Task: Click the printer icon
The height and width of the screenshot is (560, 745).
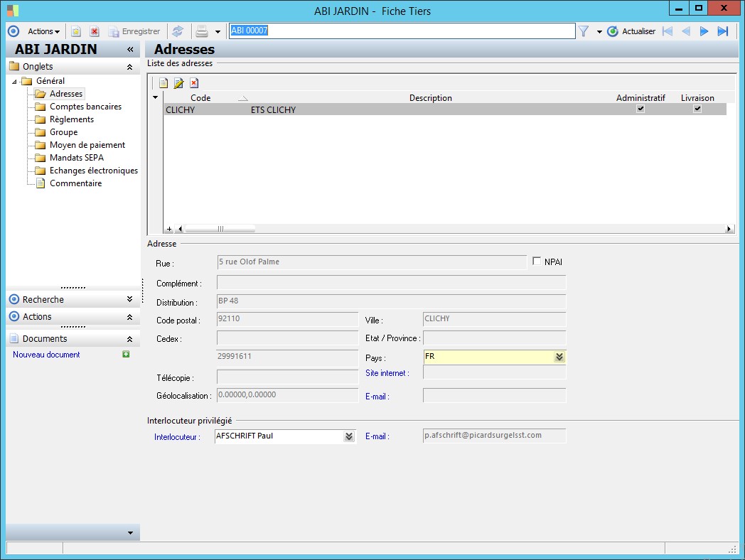Action: (202, 31)
